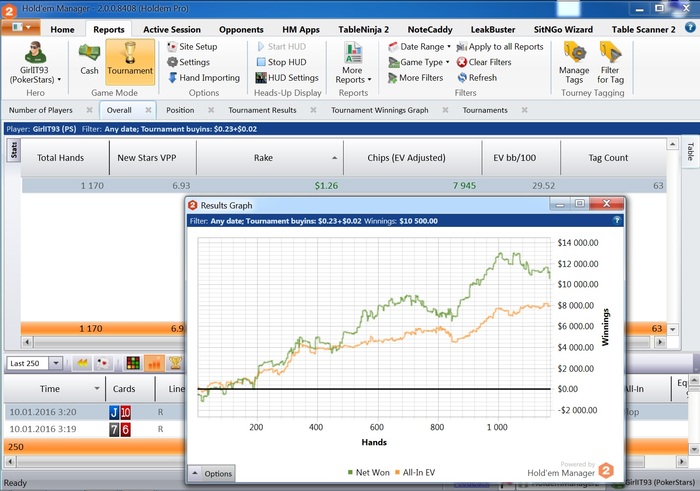
Task: Select the Tournaments report tab
Action: [485, 110]
